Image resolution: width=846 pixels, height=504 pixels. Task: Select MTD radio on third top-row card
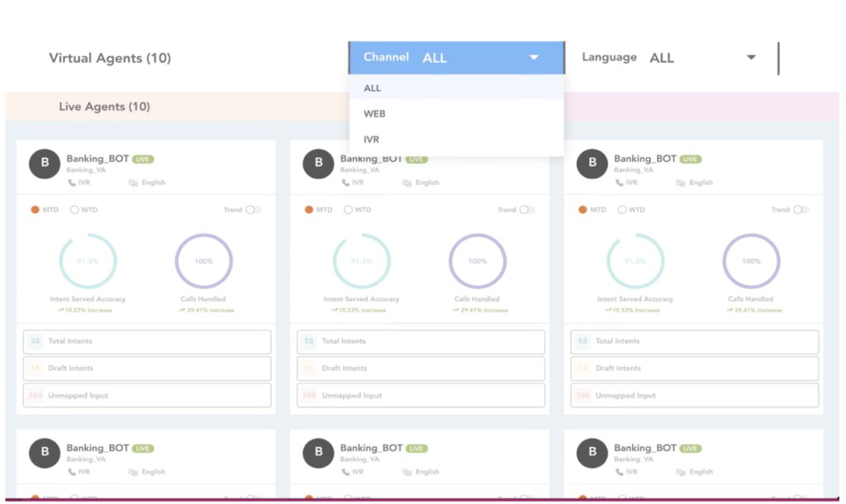coord(582,210)
